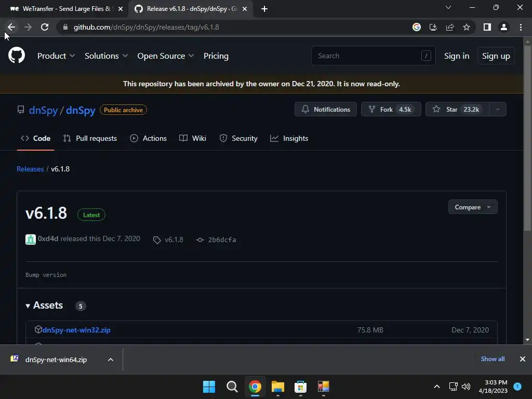Open commit 2b6dcfa
Viewport: 532px width, 399px height.
pyautogui.click(x=216, y=240)
